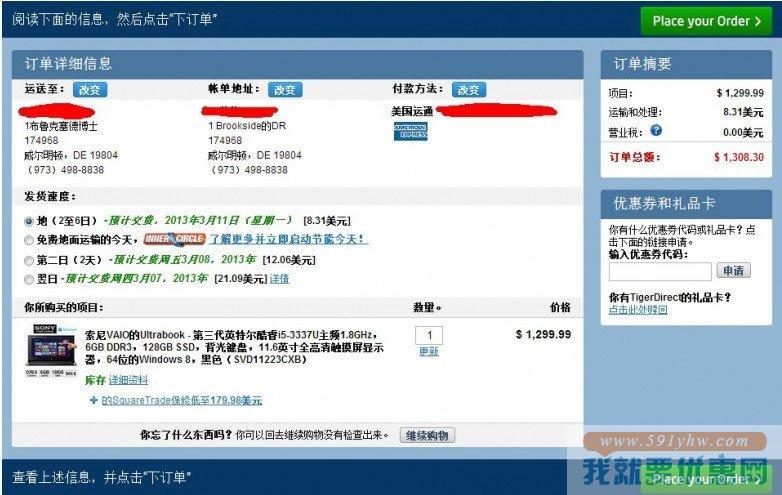Click 改变 button next to 帐单地址
This screenshot has width=782, height=495.
(x=285, y=90)
